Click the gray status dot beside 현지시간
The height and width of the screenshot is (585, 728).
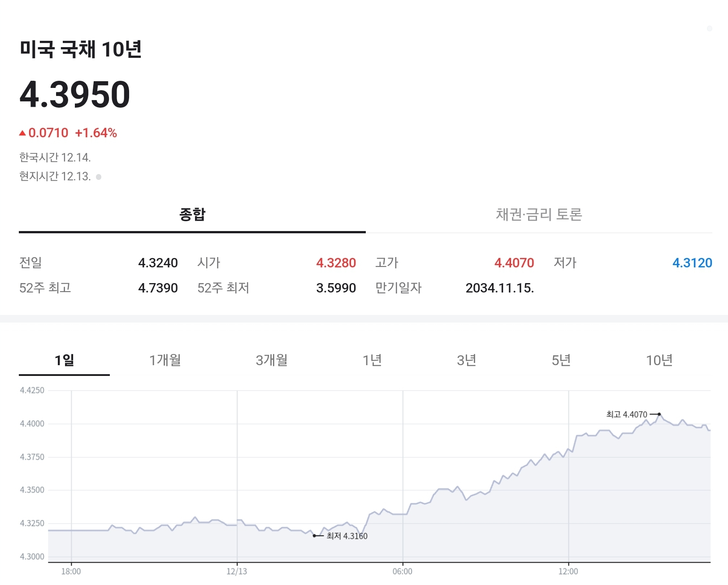point(99,177)
